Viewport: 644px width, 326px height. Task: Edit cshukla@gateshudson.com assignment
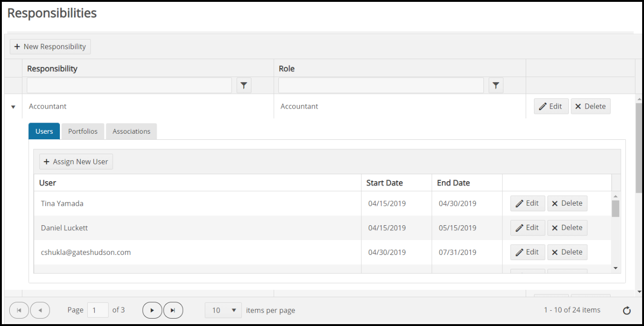click(x=528, y=252)
